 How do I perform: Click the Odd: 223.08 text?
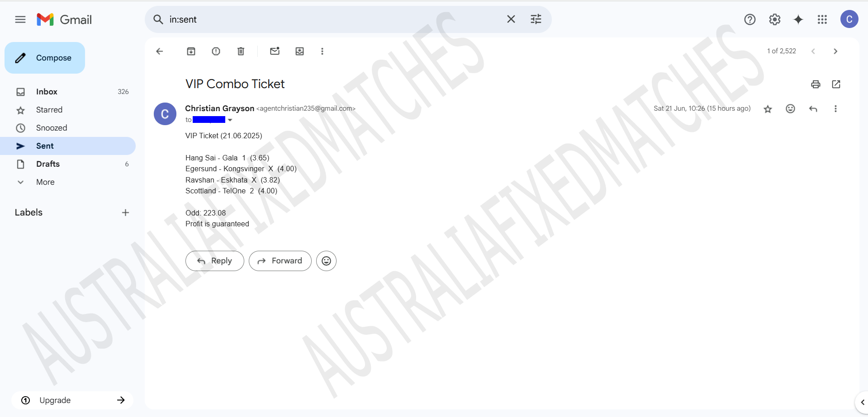pyautogui.click(x=205, y=213)
